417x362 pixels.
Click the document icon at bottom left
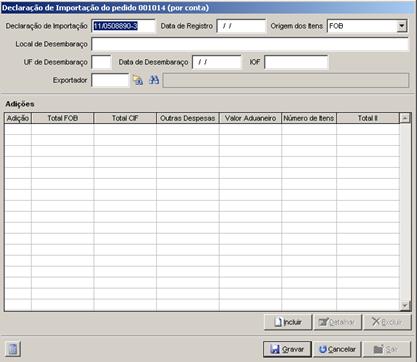pyautogui.click(x=13, y=349)
